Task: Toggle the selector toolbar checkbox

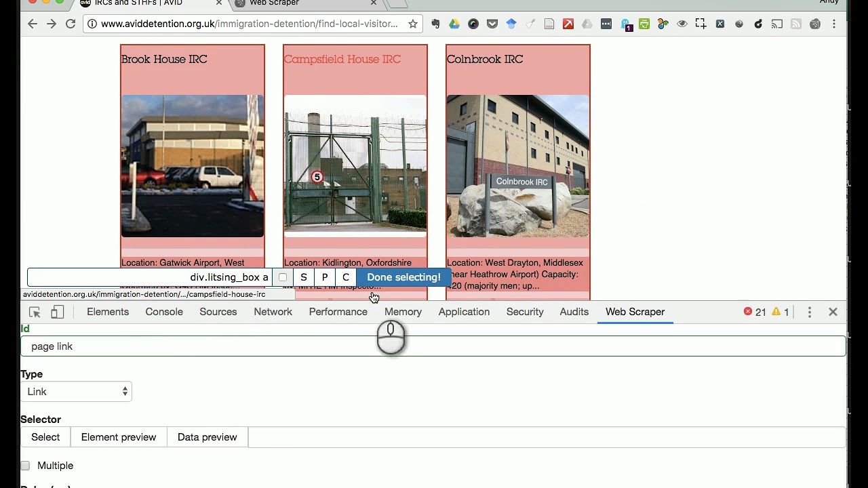Action: (283, 277)
